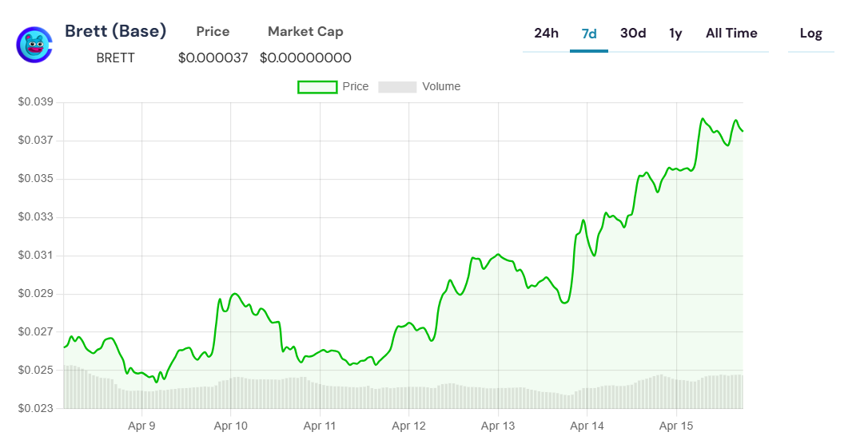Click the $0.035 y-axis label

[35, 179]
